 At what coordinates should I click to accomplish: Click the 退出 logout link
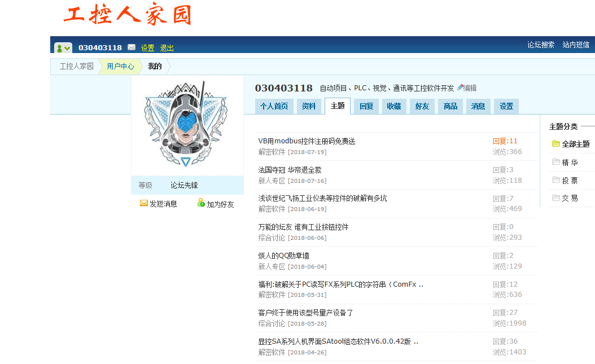point(167,48)
